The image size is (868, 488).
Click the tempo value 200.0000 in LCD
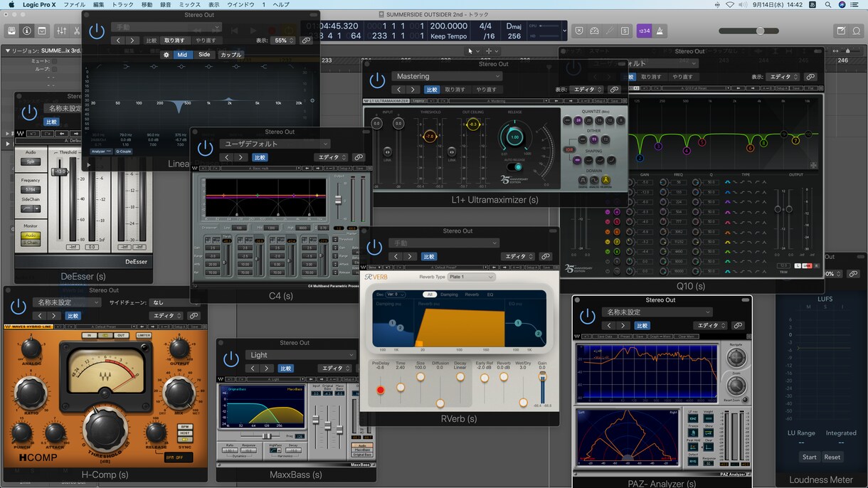448,26
